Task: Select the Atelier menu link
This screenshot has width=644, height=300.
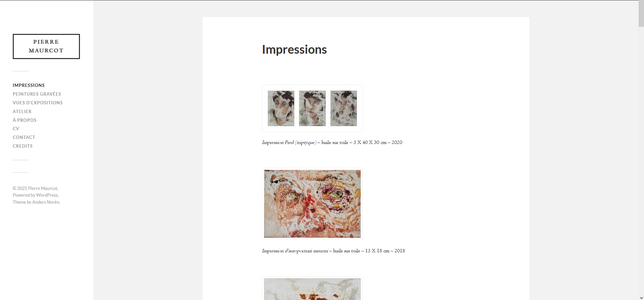Action: (x=22, y=111)
